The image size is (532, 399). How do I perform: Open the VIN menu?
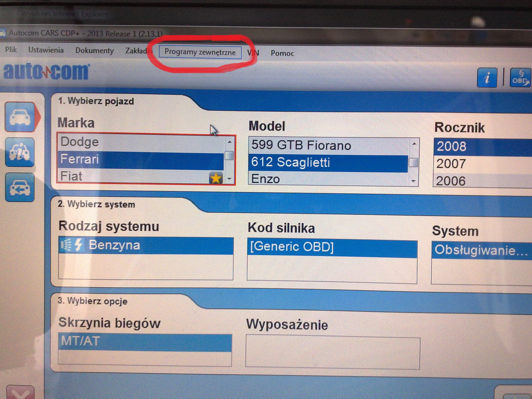click(253, 53)
